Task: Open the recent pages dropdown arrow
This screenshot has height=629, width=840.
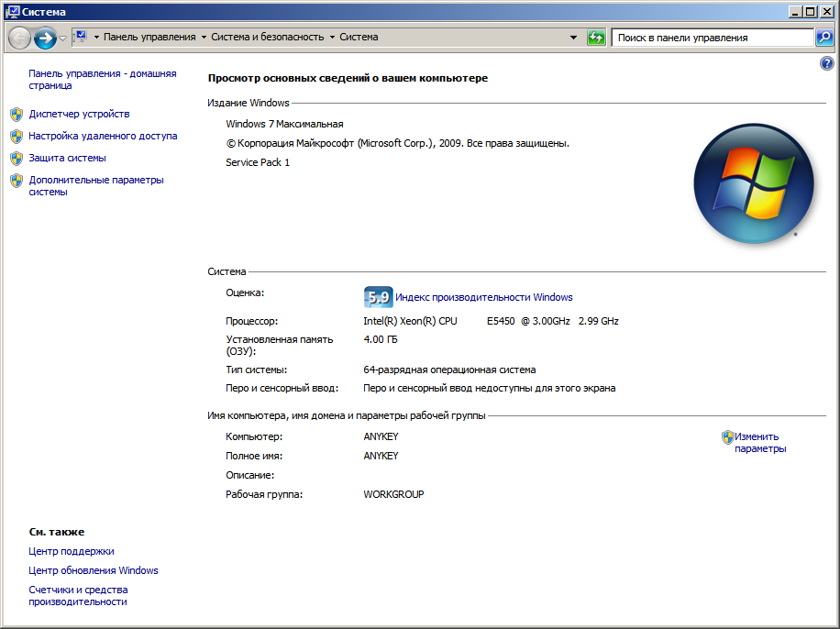Action: 62,38
